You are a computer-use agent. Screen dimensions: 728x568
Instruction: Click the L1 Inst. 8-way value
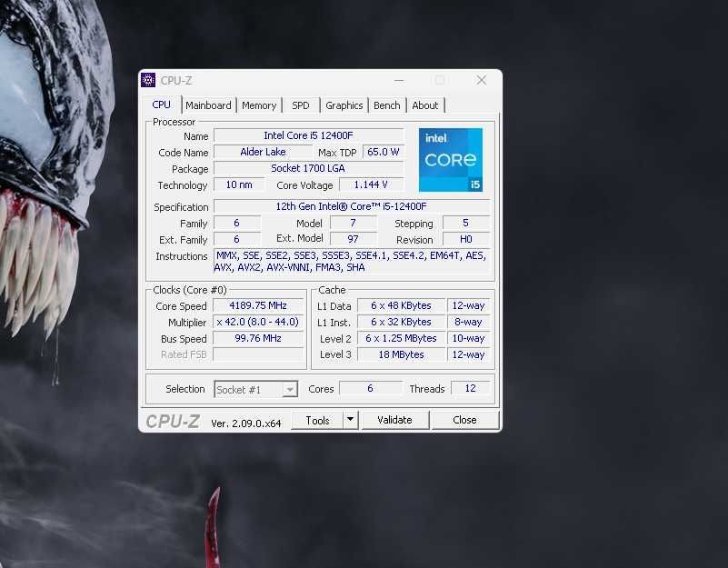(468, 322)
